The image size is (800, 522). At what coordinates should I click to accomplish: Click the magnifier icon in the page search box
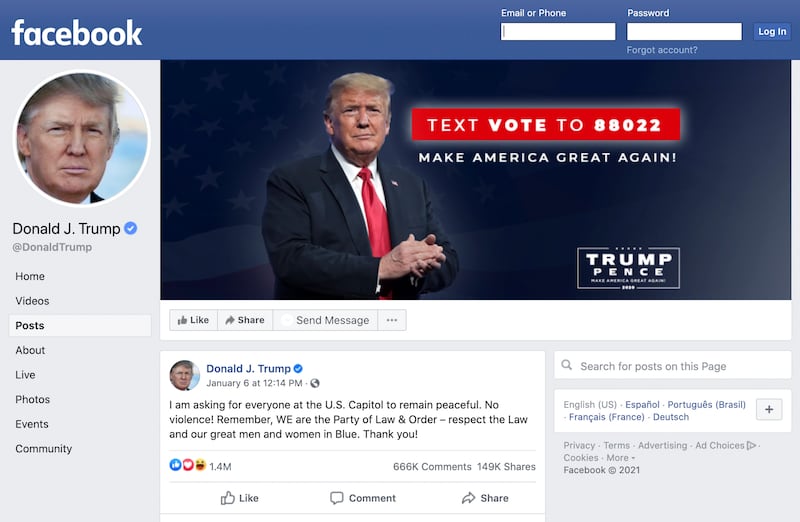566,365
